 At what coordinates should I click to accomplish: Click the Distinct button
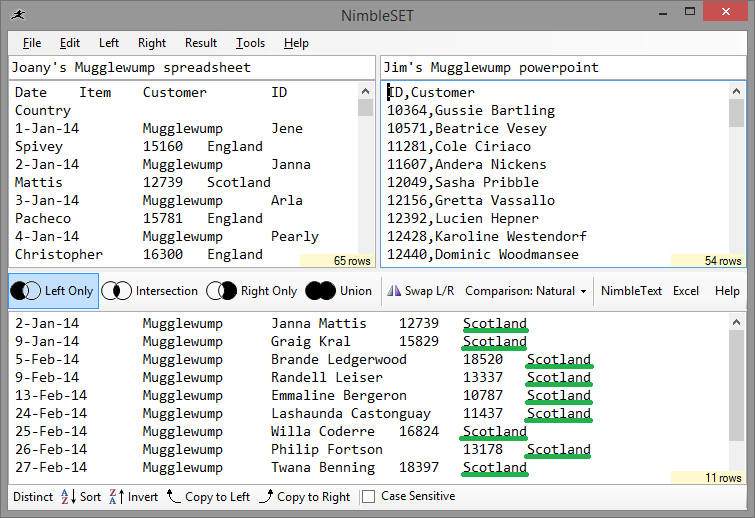pos(33,496)
